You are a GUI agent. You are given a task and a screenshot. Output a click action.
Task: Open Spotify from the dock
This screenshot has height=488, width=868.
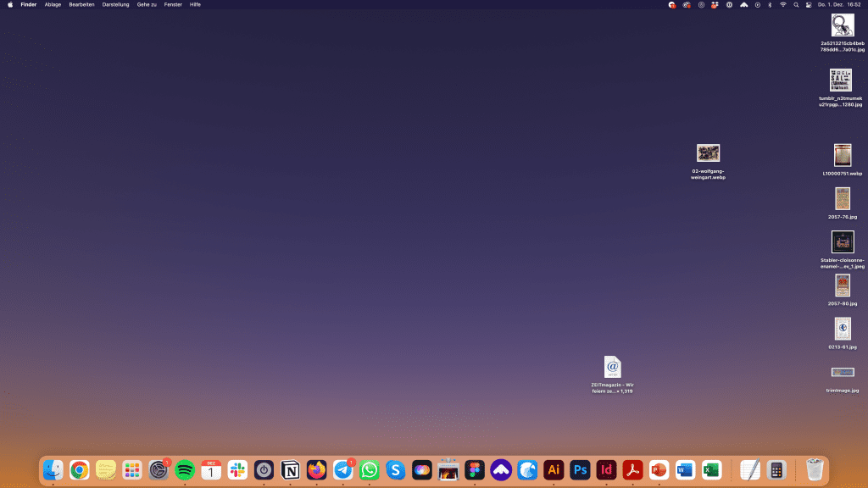tap(185, 469)
